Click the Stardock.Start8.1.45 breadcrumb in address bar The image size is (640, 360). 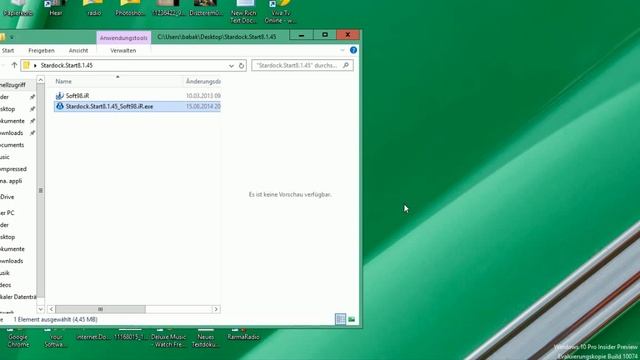pos(67,65)
